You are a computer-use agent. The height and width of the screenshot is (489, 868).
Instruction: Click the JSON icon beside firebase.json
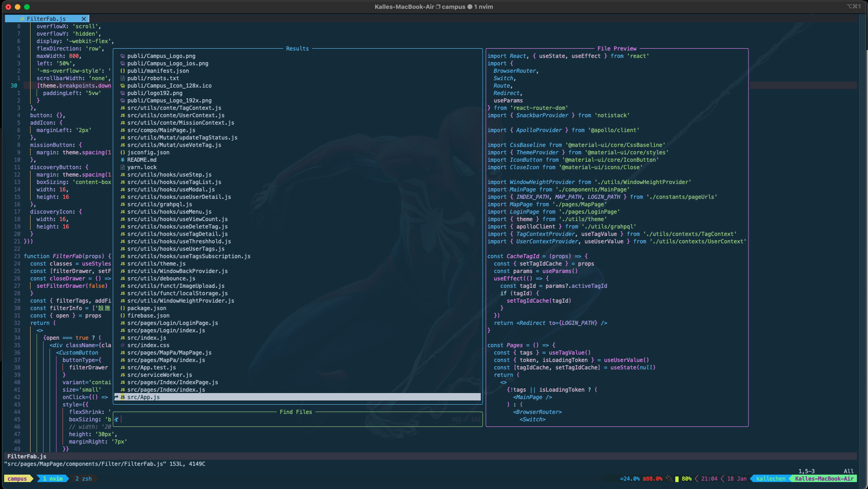click(x=123, y=316)
